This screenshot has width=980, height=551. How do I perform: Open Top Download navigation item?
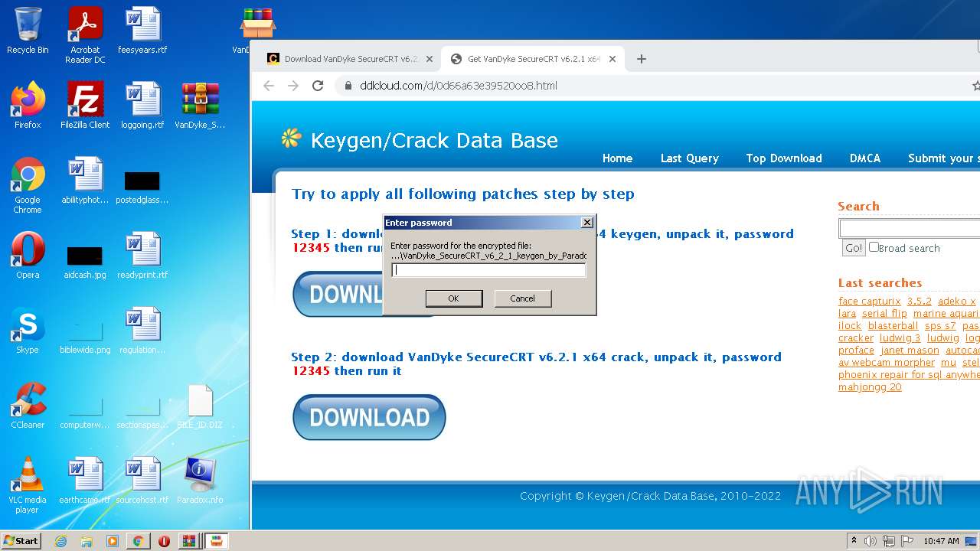[784, 158]
